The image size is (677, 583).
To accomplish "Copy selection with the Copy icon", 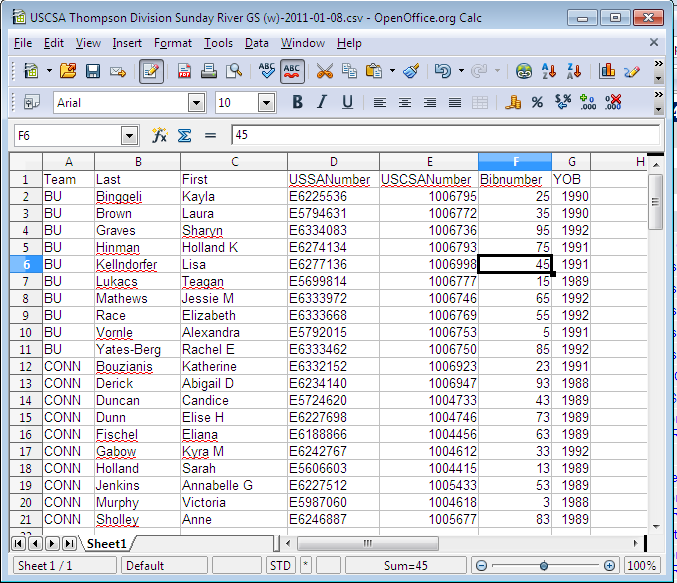I will coord(349,71).
